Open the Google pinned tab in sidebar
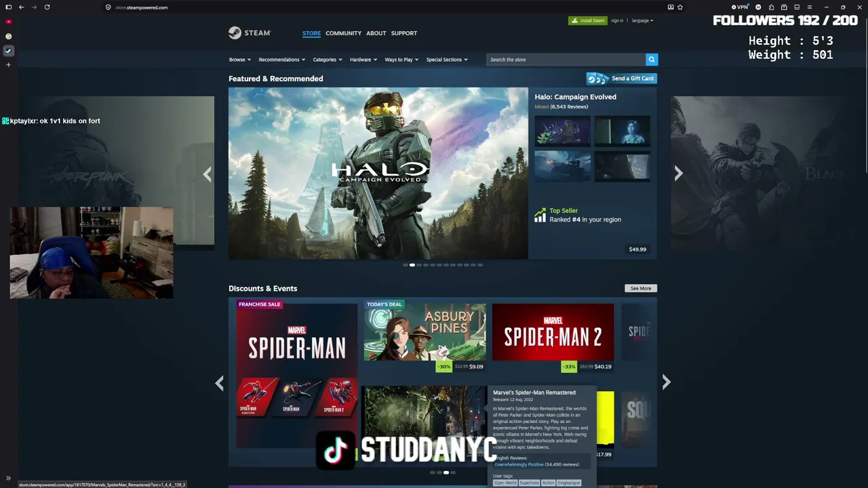Viewport: 868px width, 488px height. click(x=8, y=36)
